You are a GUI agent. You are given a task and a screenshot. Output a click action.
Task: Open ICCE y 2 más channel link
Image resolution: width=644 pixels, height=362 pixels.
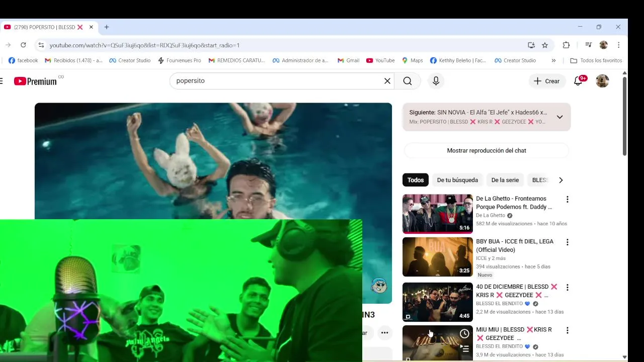click(491, 258)
